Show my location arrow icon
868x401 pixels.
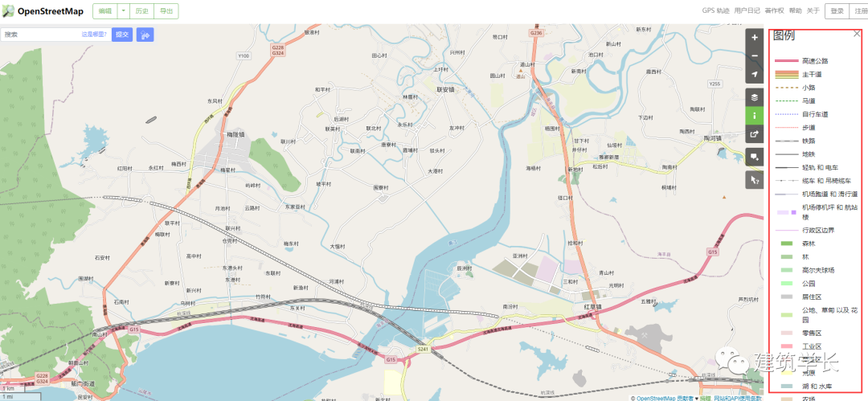754,74
